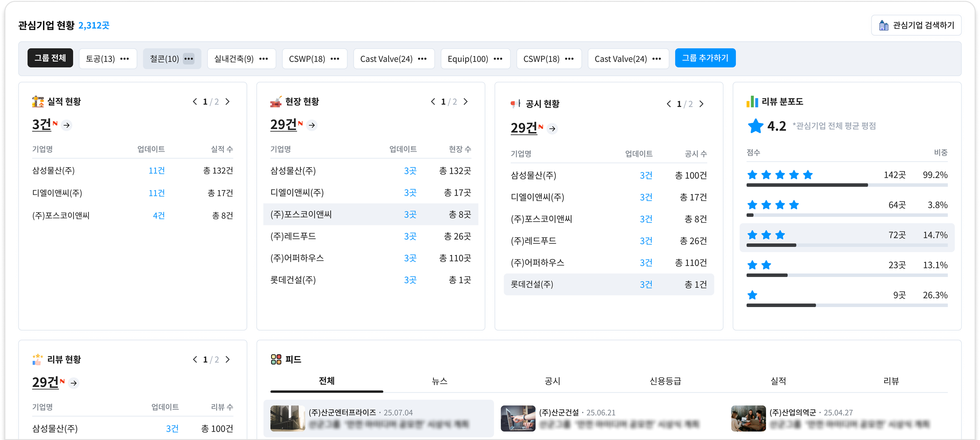Click arrow icon next to 공시 현황 29건
The width and height of the screenshot is (980, 440).
click(x=552, y=129)
